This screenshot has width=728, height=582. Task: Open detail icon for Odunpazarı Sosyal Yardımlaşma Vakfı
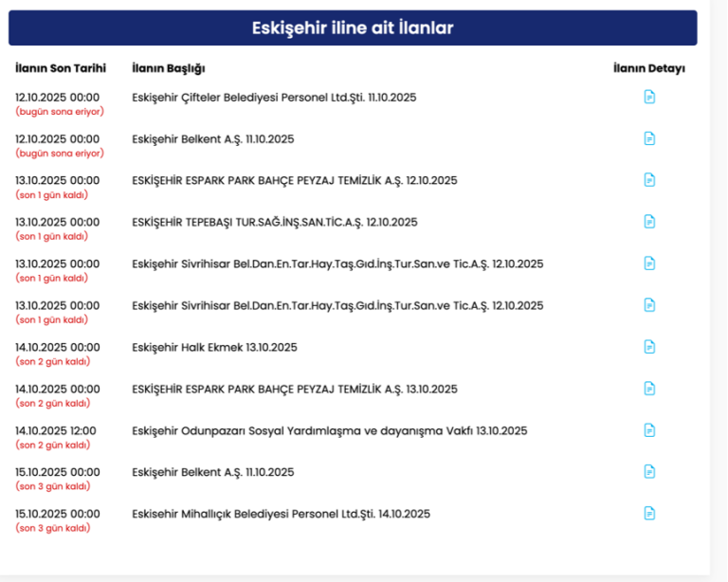click(x=649, y=430)
